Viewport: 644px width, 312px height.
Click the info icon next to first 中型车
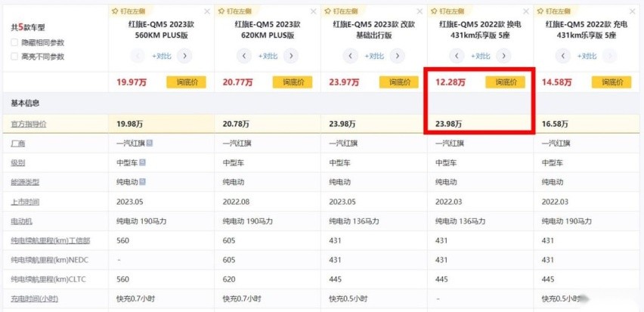pyautogui.click(x=142, y=162)
